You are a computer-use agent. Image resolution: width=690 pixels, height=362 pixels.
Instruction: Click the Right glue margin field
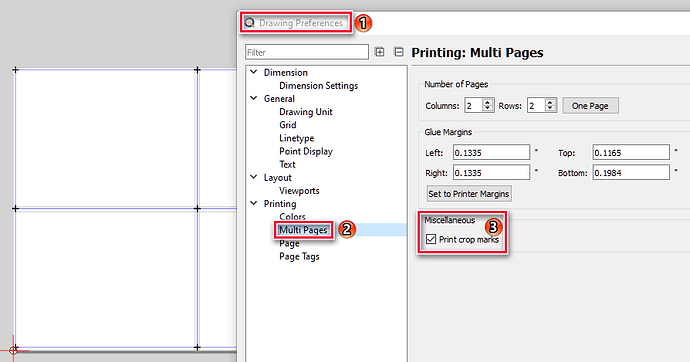point(492,172)
